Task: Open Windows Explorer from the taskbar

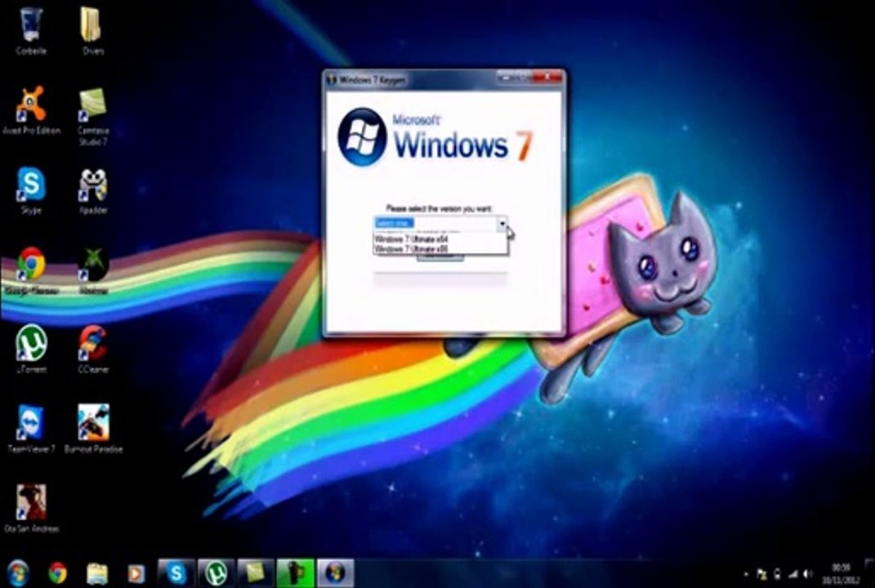Action: (x=97, y=573)
